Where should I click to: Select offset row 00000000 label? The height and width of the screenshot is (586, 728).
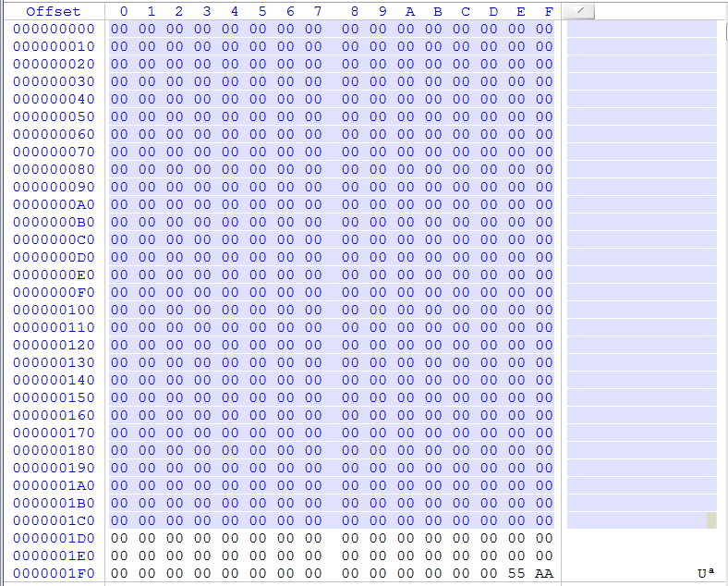pos(54,29)
